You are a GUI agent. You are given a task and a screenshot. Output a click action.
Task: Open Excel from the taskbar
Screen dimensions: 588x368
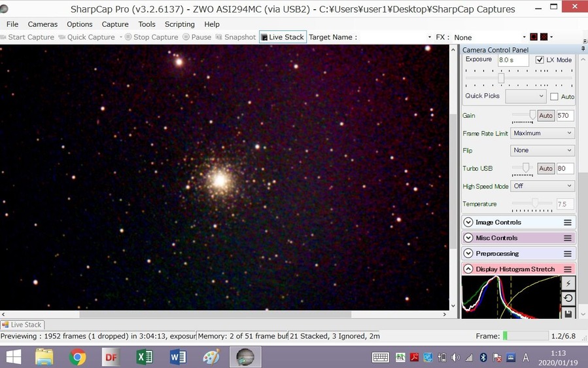(x=145, y=357)
